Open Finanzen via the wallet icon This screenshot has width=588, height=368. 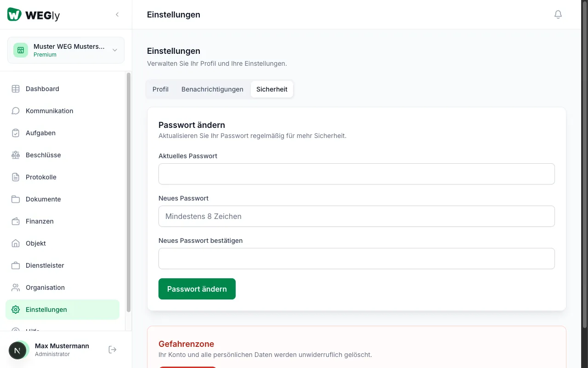pos(16,221)
